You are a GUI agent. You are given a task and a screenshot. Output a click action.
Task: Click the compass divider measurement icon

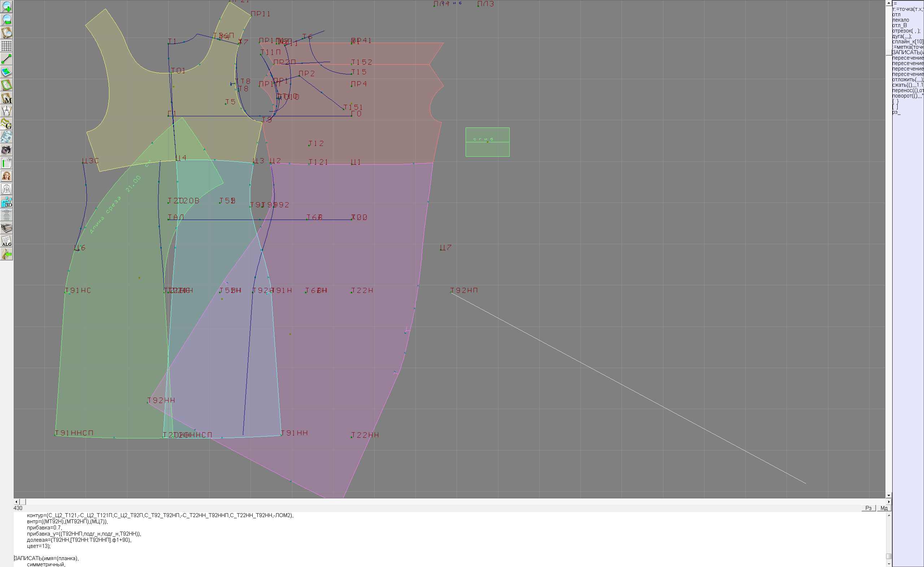pos(6,111)
